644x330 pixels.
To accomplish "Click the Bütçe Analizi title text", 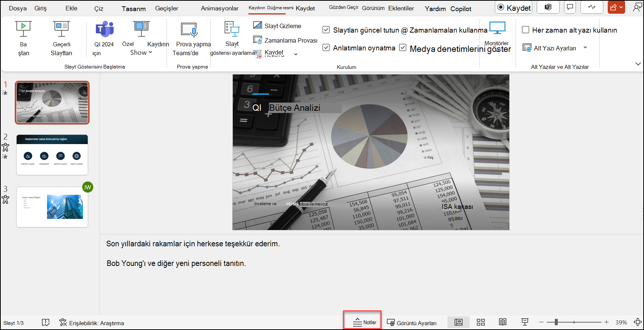I will [x=295, y=108].
